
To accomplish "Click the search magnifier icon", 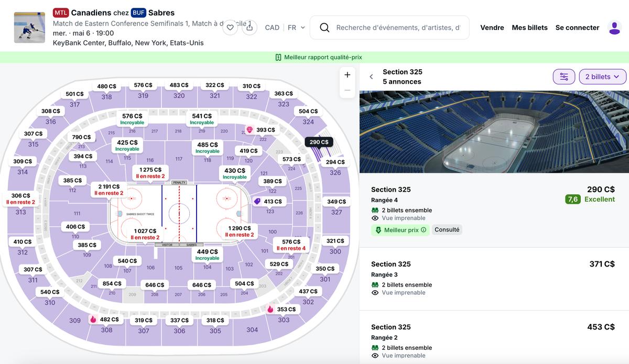I will [x=324, y=28].
